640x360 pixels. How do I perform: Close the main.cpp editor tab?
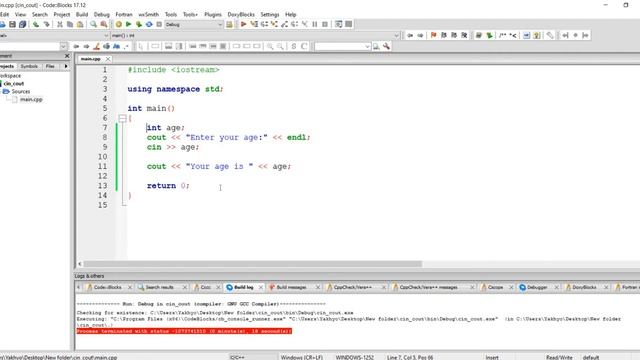(x=108, y=59)
